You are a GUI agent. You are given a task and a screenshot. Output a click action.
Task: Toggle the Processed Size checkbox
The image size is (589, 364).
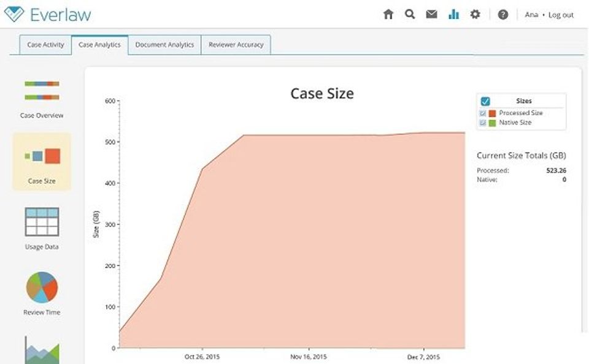(483, 113)
